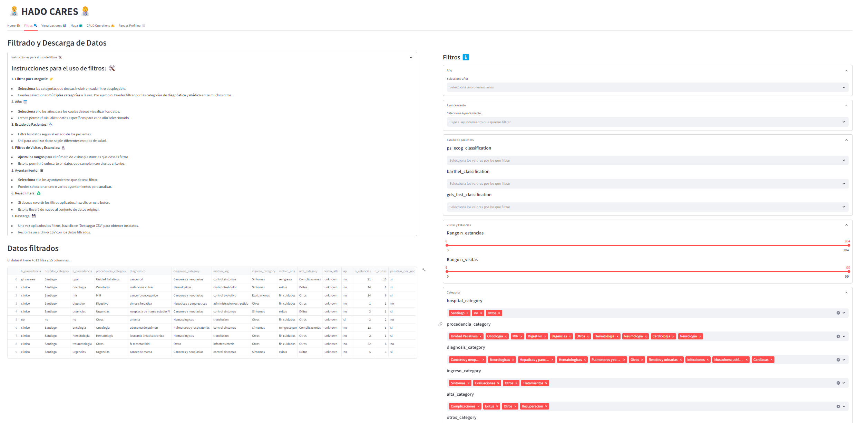868x423 pixels.
Task: Collapse the Estado de pacientes section
Action: 846,140
